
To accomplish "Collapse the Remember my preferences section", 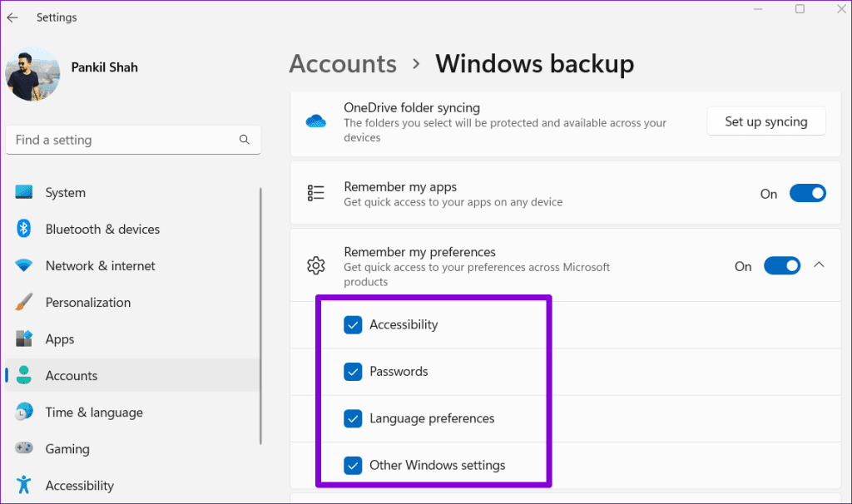I will click(819, 265).
